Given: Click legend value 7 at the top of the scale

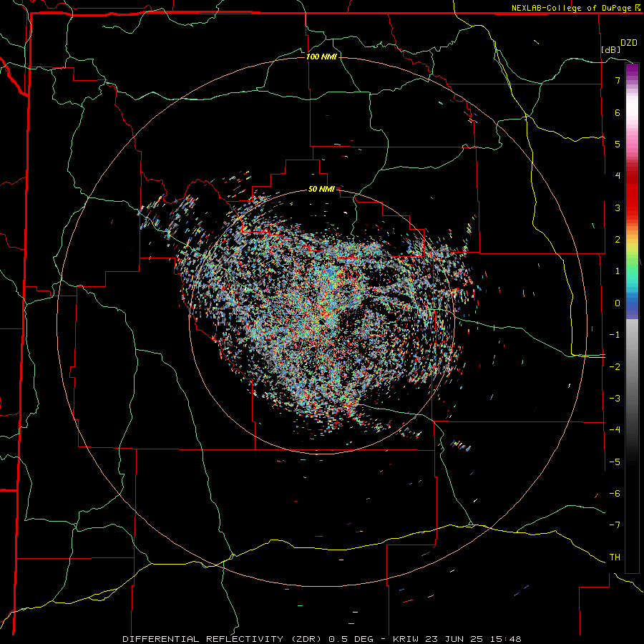Looking at the screenshot, I should [x=618, y=80].
